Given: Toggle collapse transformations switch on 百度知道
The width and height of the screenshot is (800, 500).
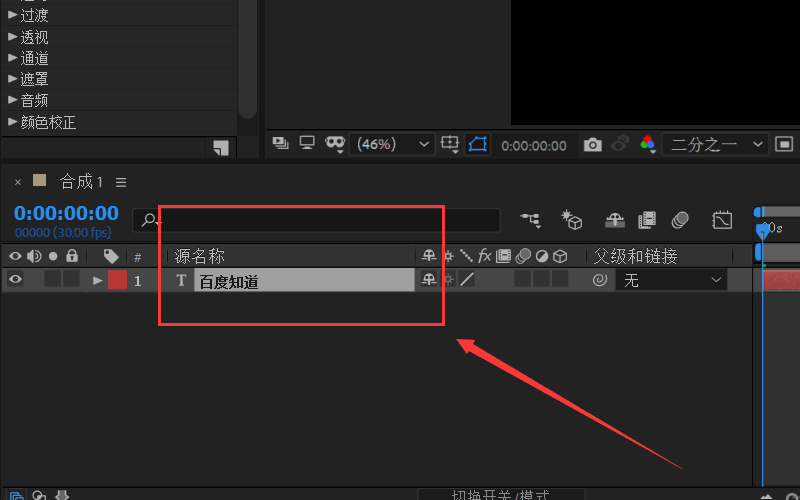Looking at the screenshot, I should pyautogui.click(x=448, y=279).
